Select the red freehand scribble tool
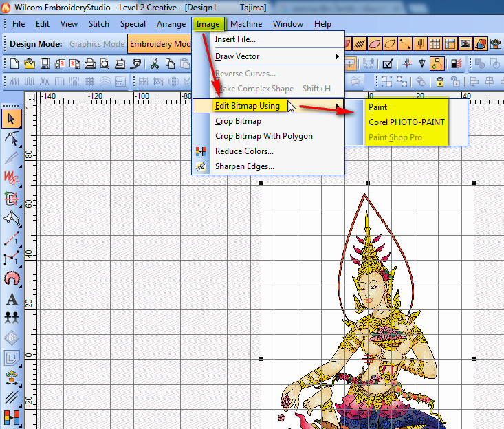The width and height of the screenshot is (504, 429). tap(12, 177)
